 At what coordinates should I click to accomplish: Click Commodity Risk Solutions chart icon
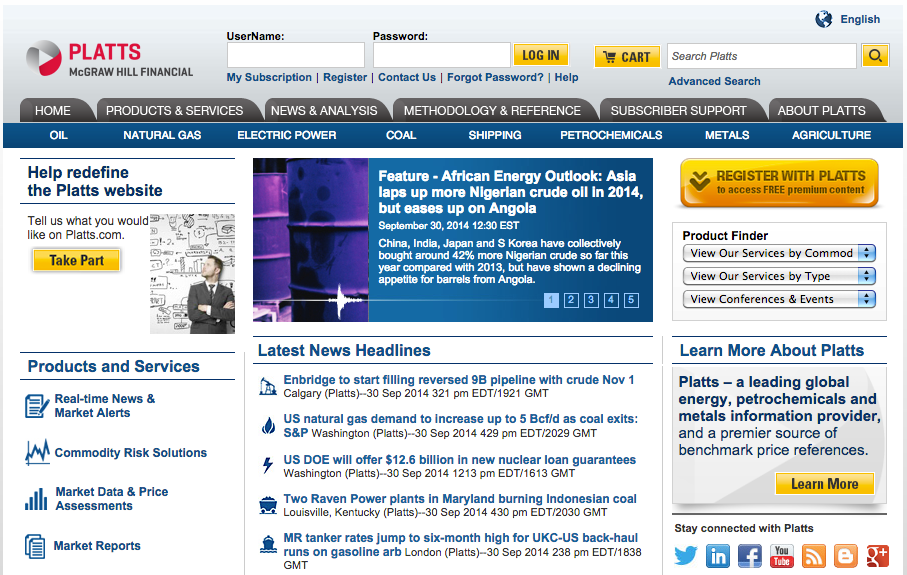[37, 452]
